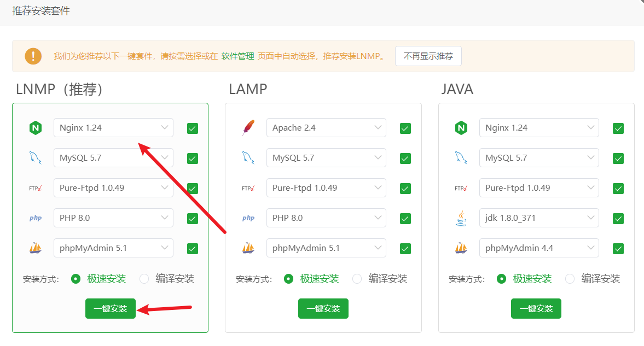
Task: Click the 推荐安装套件 title
Action: (41, 11)
